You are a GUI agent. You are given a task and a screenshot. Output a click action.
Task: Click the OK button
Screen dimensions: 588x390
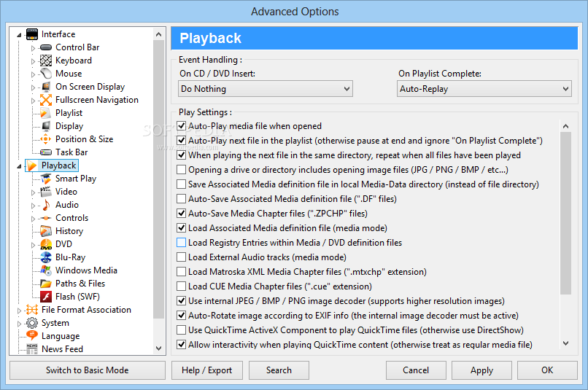point(547,370)
